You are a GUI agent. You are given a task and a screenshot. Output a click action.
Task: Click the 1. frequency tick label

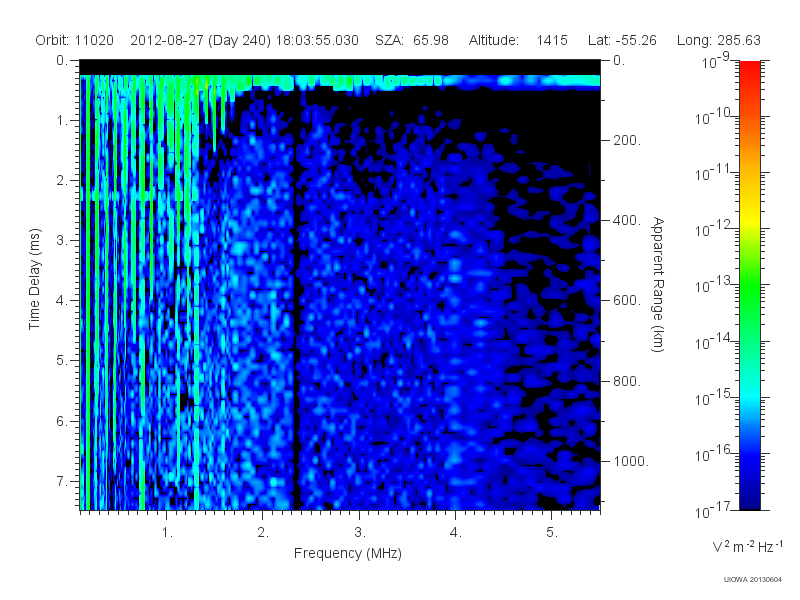[167, 533]
